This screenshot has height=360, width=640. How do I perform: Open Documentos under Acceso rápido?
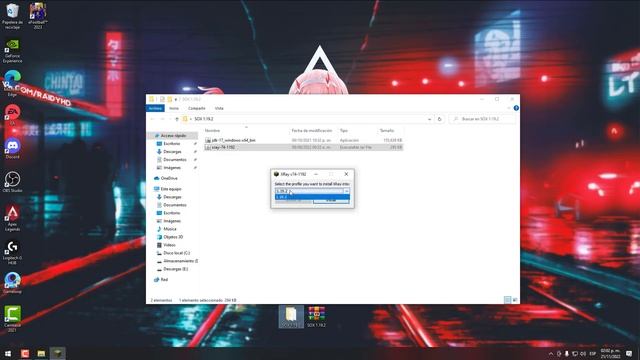(x=175, y=160)
